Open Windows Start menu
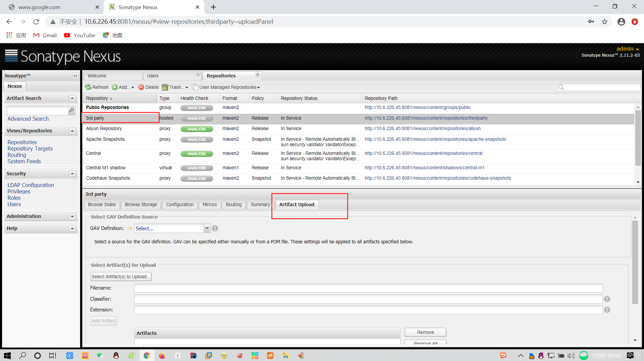Image resolution: width=644 pixels, height=361 pixels. click(x=7, y=355)
